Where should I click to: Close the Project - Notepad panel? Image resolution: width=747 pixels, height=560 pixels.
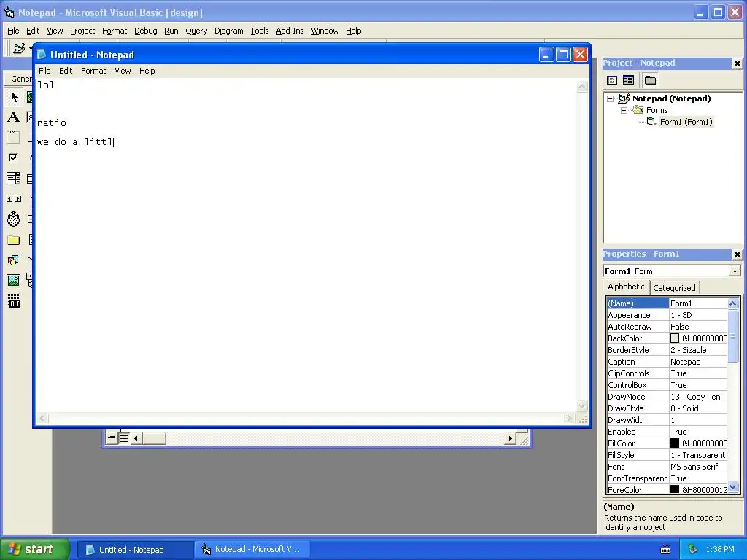click(737, 63)
